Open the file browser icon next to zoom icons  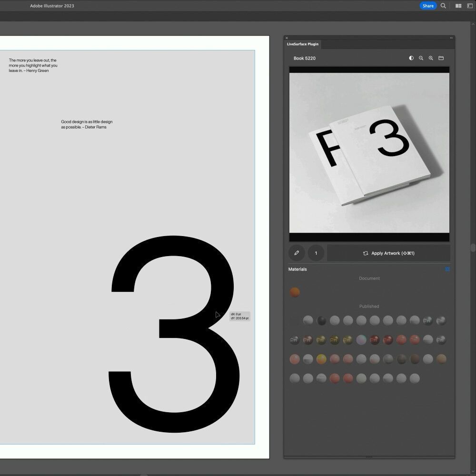coord(441,58)
